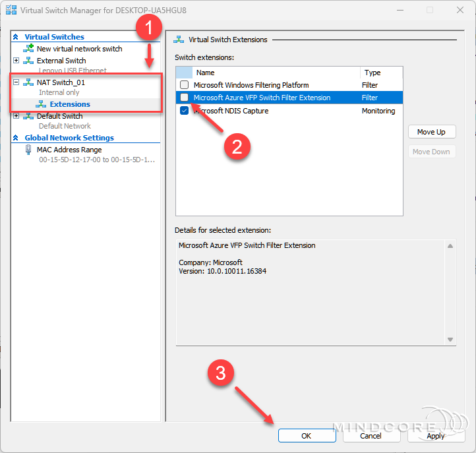Image resolution: width=476 pixels, height=453 pixels.
Task: Click the Internal only label
Action: pyautogui.click(x=59, y=92)
